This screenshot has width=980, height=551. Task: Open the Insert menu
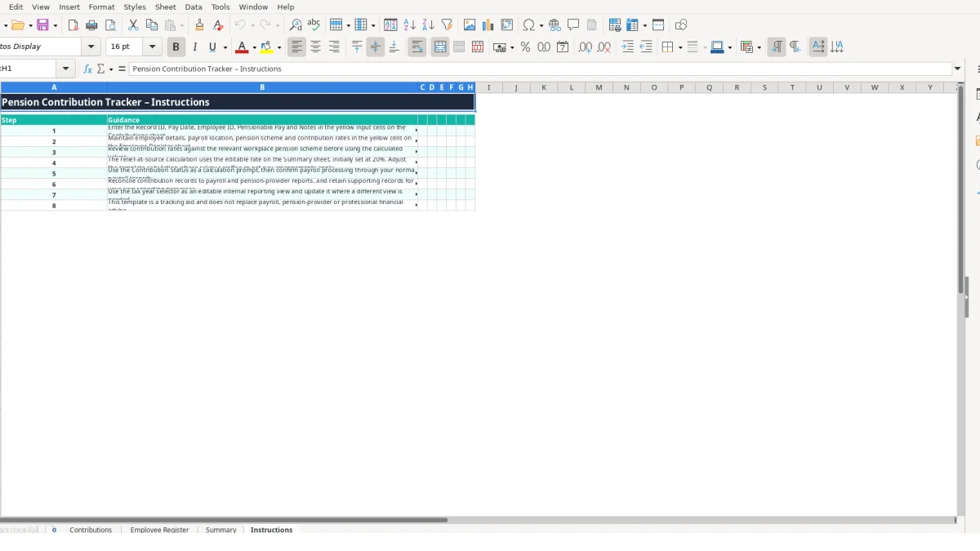coord(69,7)
